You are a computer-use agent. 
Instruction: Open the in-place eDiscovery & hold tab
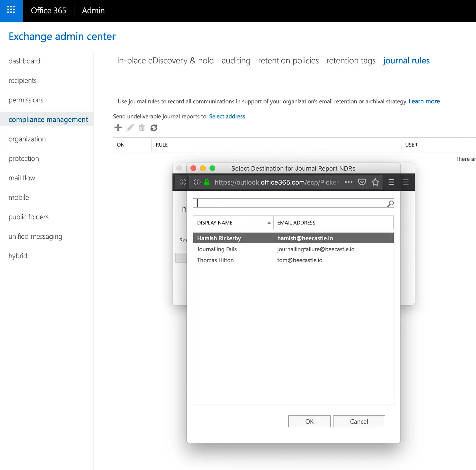click(165, 61)
